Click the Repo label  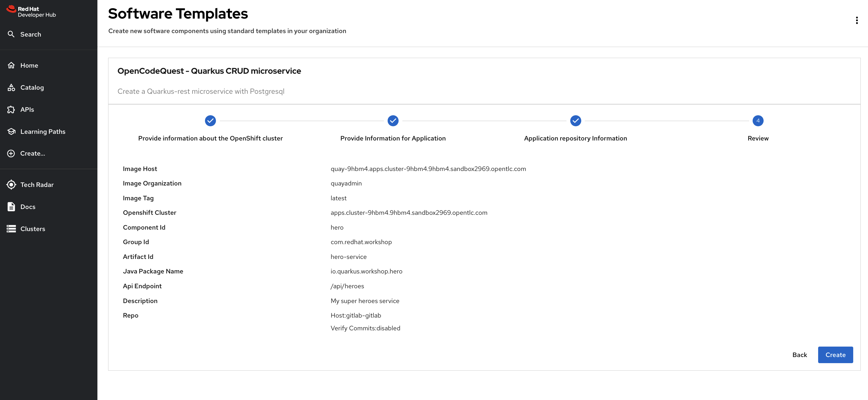130,315
